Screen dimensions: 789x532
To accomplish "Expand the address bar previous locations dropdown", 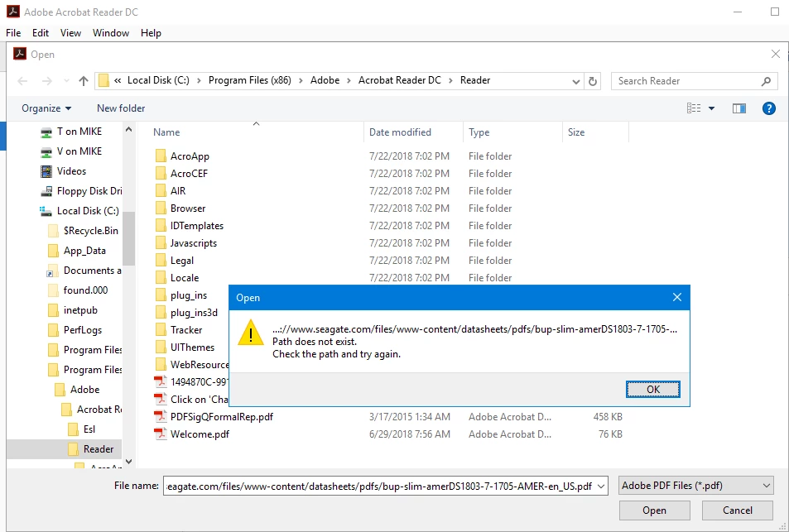I will (x=575, y=81).
